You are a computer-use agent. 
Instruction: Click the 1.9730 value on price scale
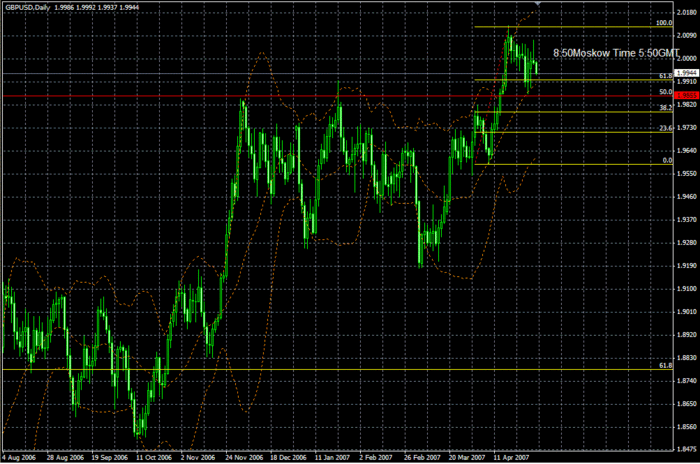[687, 128]
